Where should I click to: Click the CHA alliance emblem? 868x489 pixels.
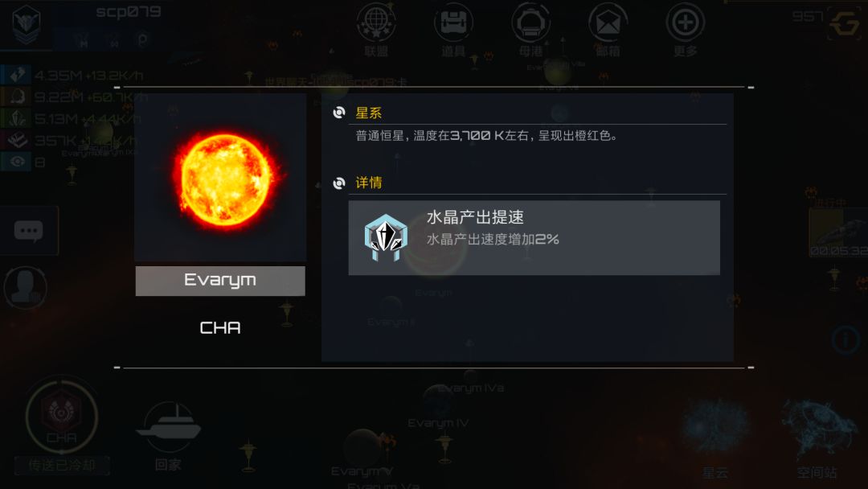61,415
